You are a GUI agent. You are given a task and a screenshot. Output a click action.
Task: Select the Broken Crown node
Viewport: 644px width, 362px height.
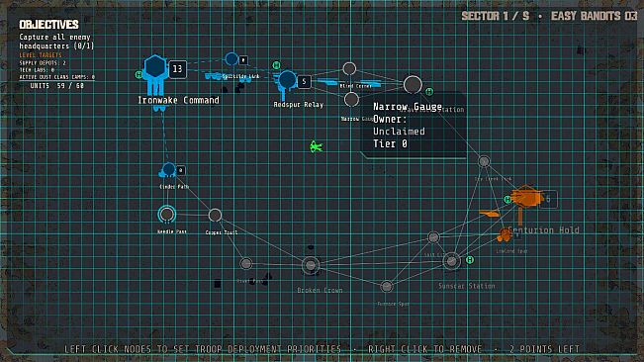tap(311, 265)
